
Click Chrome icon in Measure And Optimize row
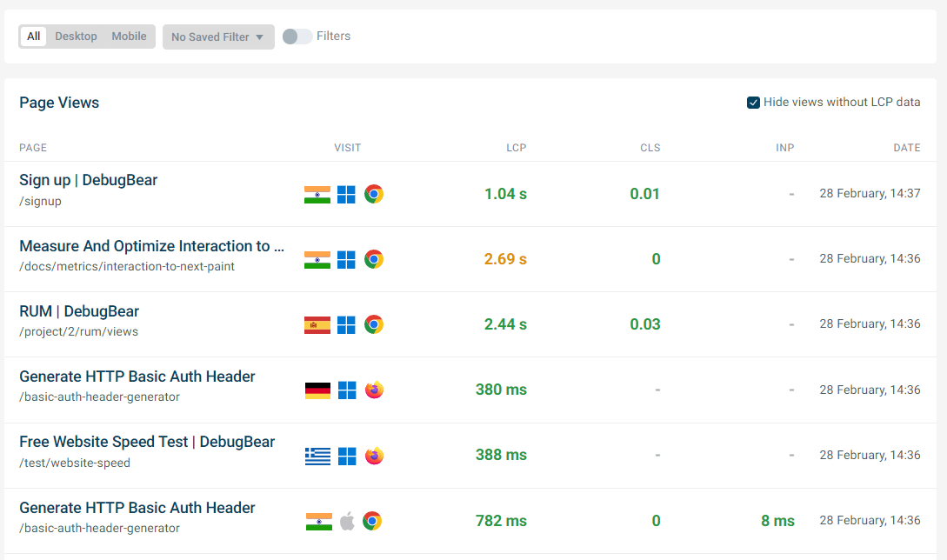tap(374, 259)
